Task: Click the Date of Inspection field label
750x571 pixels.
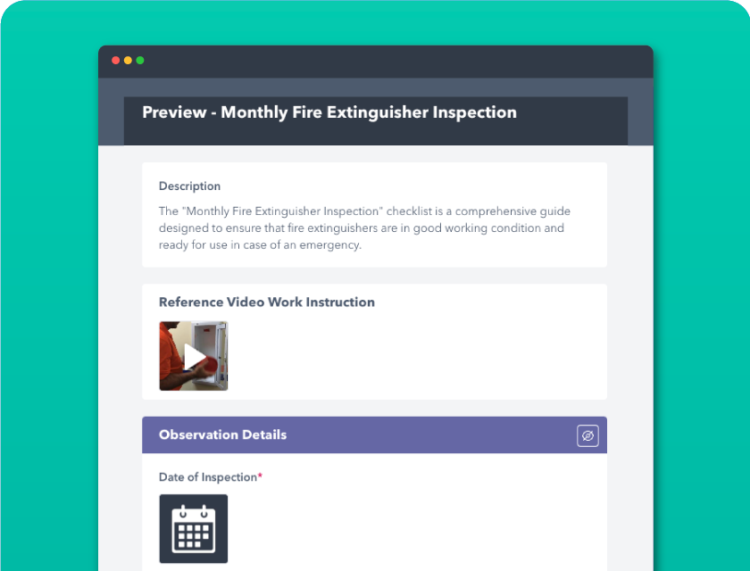Action: 207,477
